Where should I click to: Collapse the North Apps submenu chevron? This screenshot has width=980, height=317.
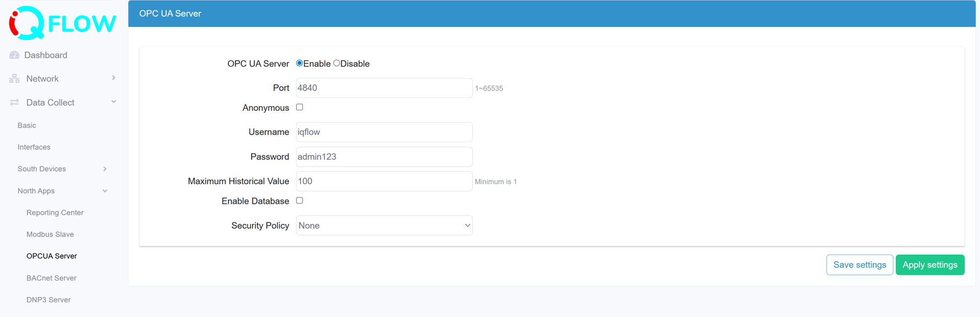tap(105, 191)
